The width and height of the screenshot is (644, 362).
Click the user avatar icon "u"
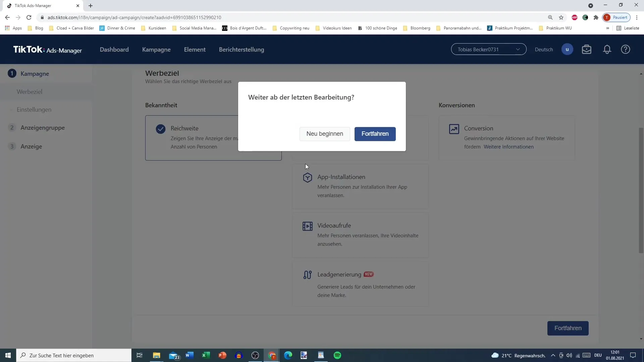point(567,49)
